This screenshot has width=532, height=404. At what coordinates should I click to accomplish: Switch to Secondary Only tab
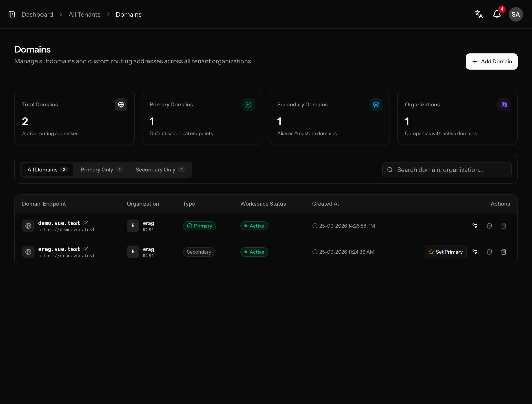click(x=160, y=170)
